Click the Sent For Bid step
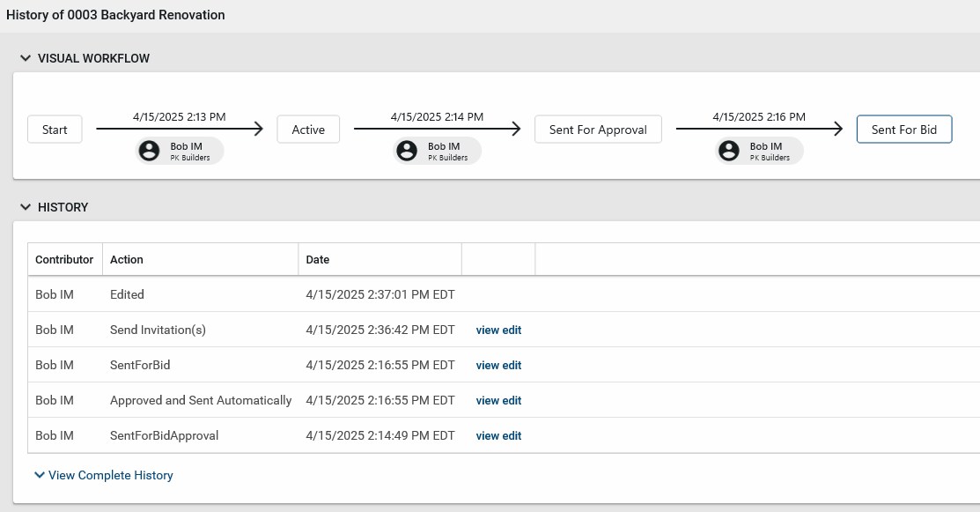This screenshot has height=512, width=980. click(x=903, y=130)
